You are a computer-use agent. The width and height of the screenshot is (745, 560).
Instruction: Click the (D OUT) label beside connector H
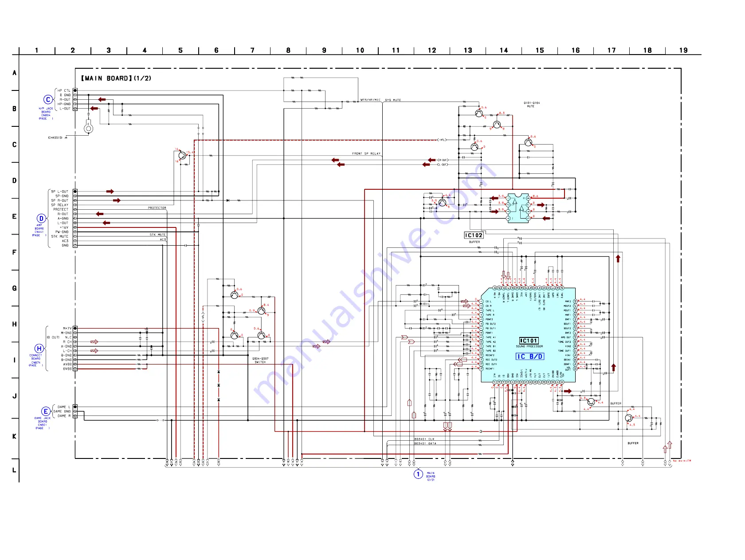(x=53, y=337)
